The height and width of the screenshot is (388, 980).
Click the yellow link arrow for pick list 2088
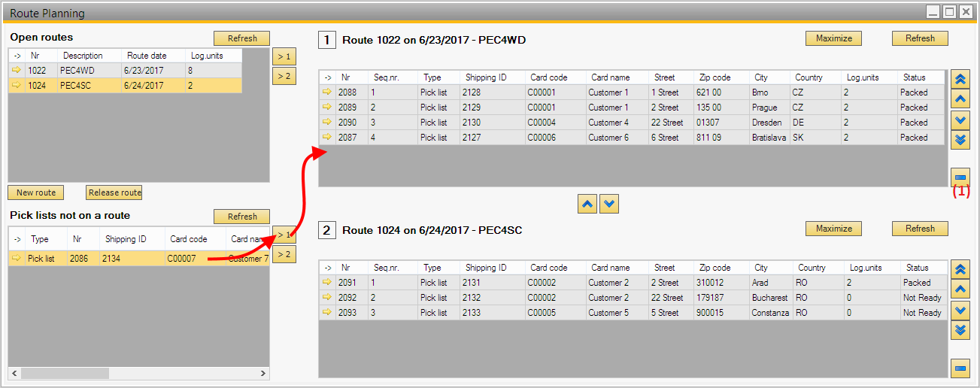tap(327, 92)
